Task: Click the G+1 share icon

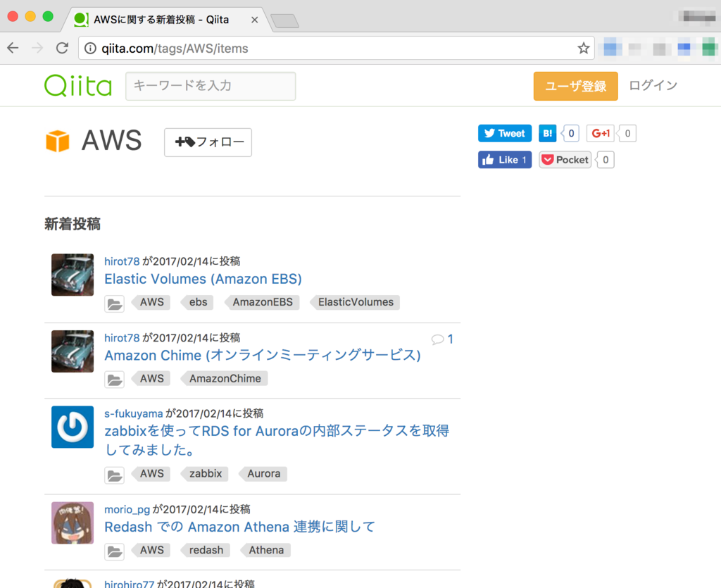Action: (x=600, y=133)
